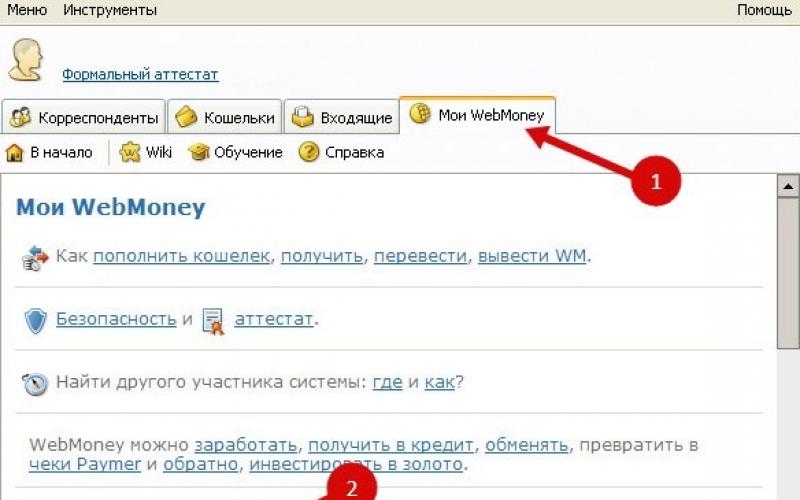
Task: Open the Инструменты menu
Action: pos(110,10)
